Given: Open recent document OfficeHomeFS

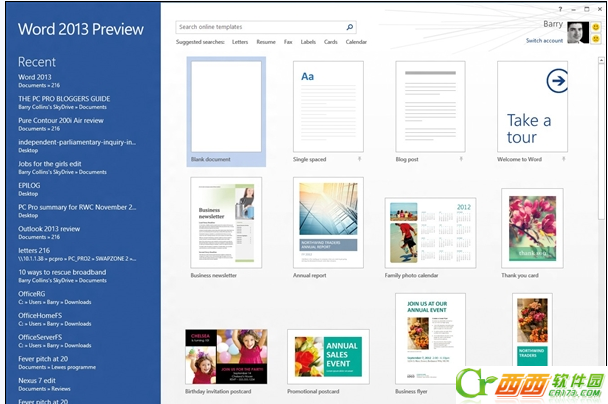Looking at the screenshot, I should point(55,319).
